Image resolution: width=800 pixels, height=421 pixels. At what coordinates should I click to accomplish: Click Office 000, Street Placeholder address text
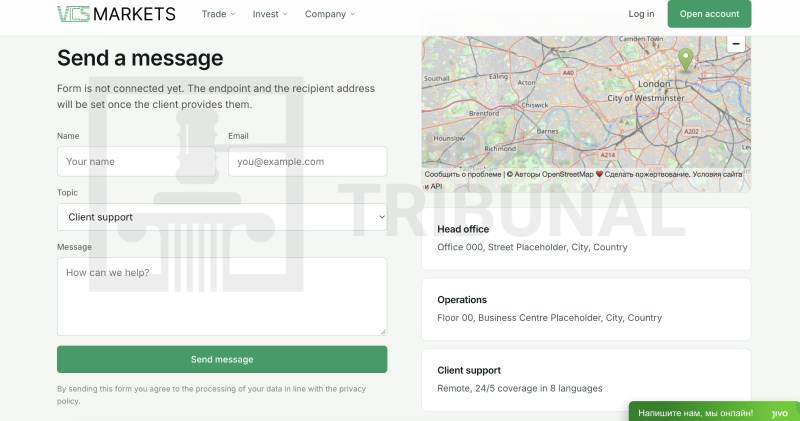[x=532, y=247]
